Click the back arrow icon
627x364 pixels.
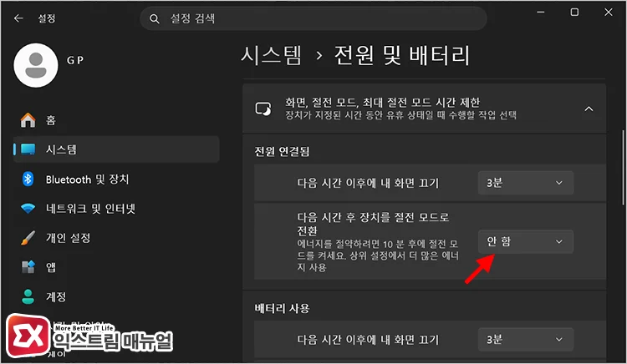tap(18, 18)
